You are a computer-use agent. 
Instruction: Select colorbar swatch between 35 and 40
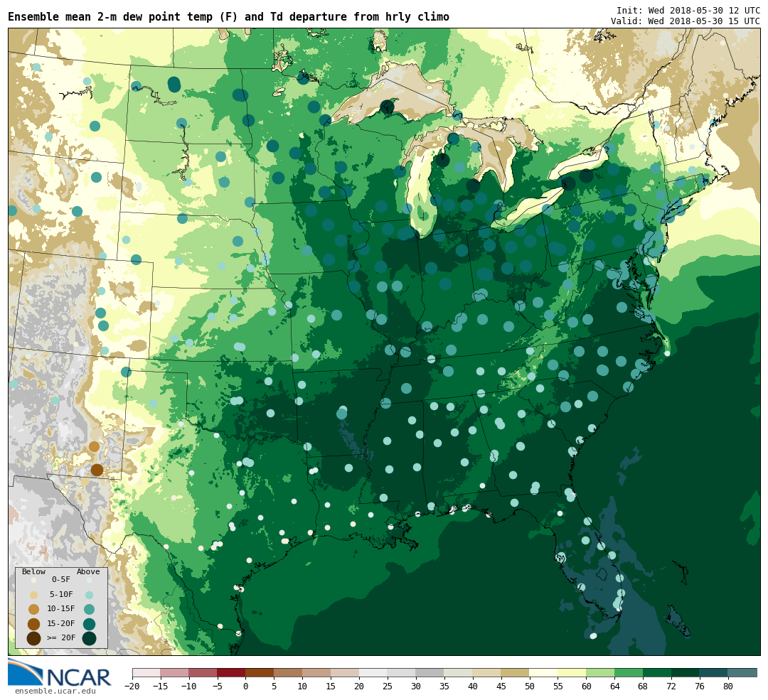click(459, 672)
